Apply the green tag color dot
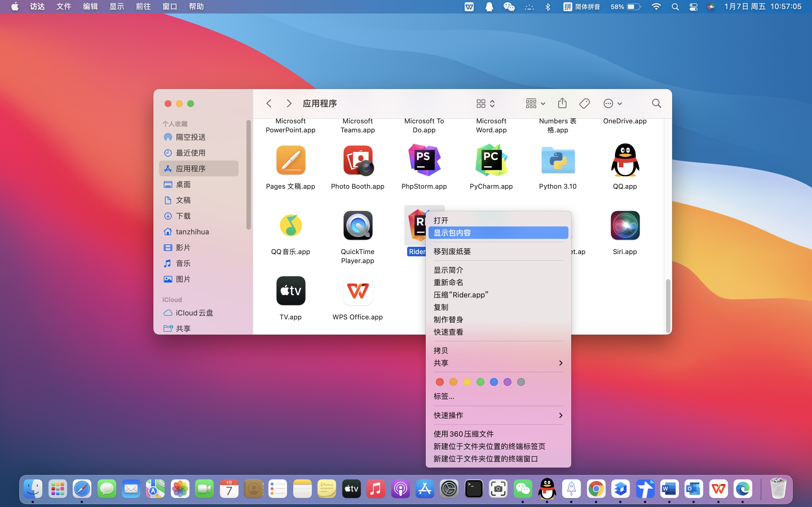The image size is (812, 507). pyautogui.click(x=480, y=382)
